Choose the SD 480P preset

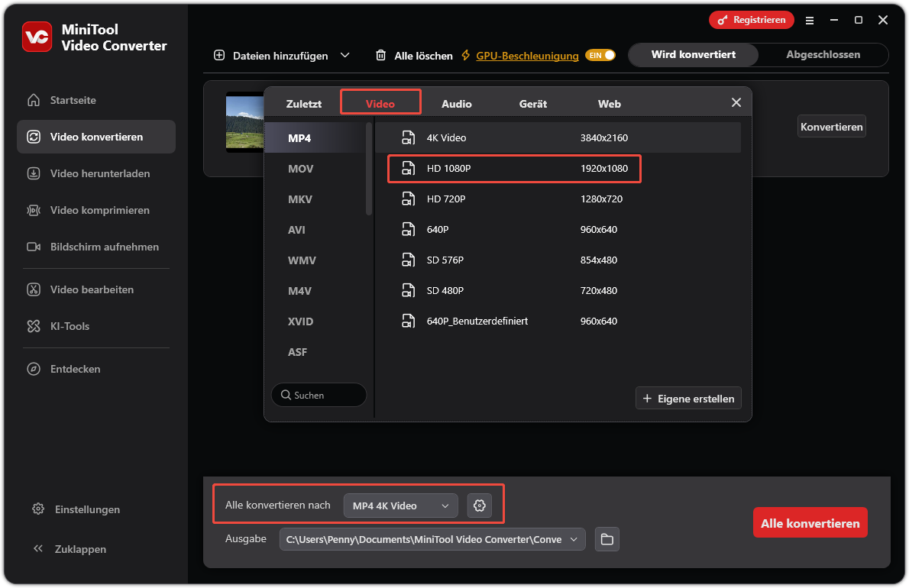pos(558,291)
